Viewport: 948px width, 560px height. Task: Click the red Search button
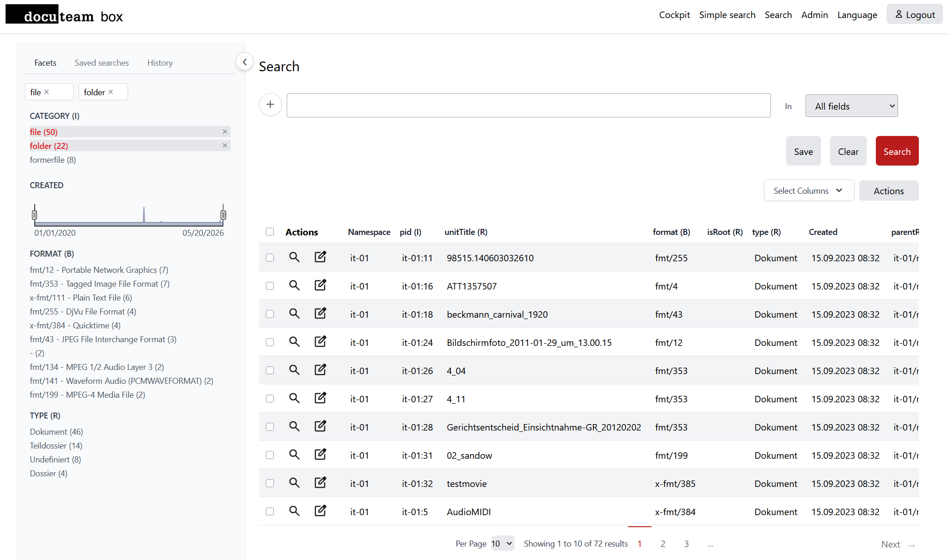[x=897, y=151]
